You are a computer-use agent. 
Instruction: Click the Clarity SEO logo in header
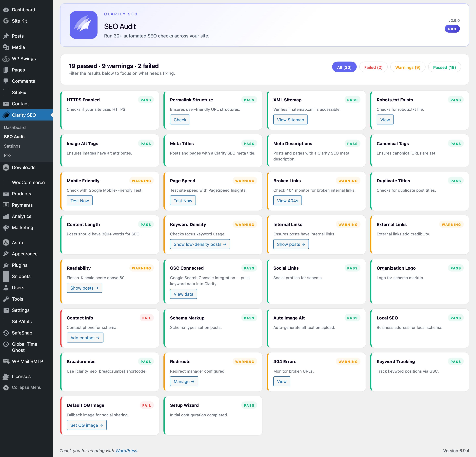pyautogui.click(x=83, y=25)
